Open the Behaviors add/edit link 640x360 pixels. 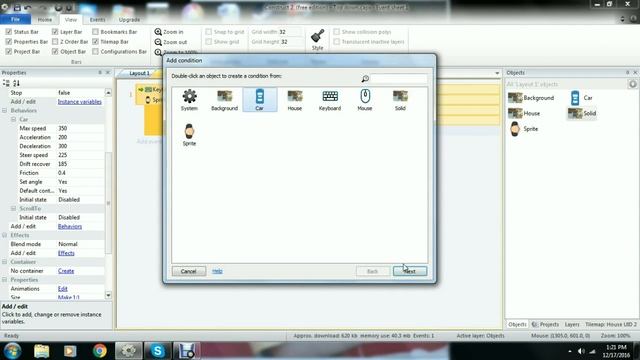[x=70, y=227]
